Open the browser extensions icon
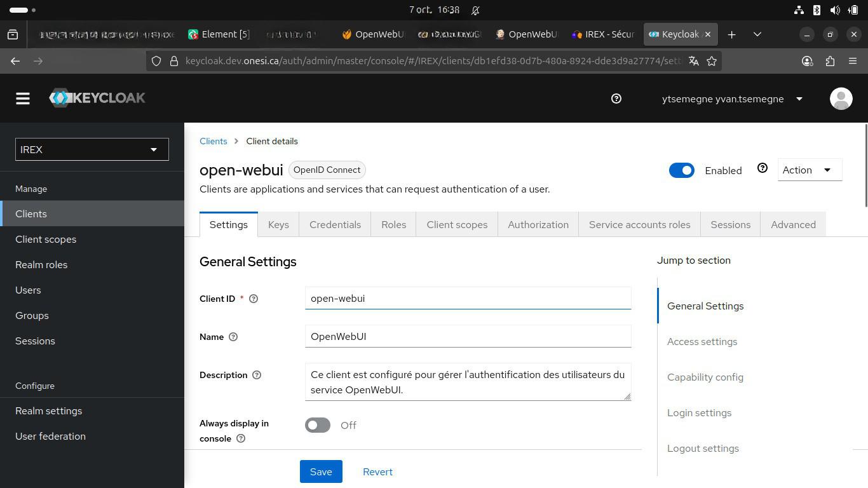Screen dimensions: 868x488 point(830,61)
